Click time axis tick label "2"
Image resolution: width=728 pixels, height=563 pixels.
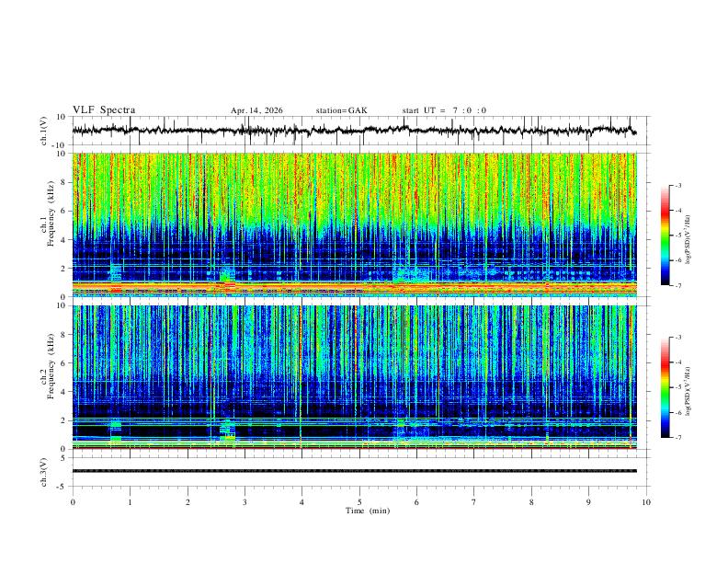pyautogui.click(x=188, y=502)
